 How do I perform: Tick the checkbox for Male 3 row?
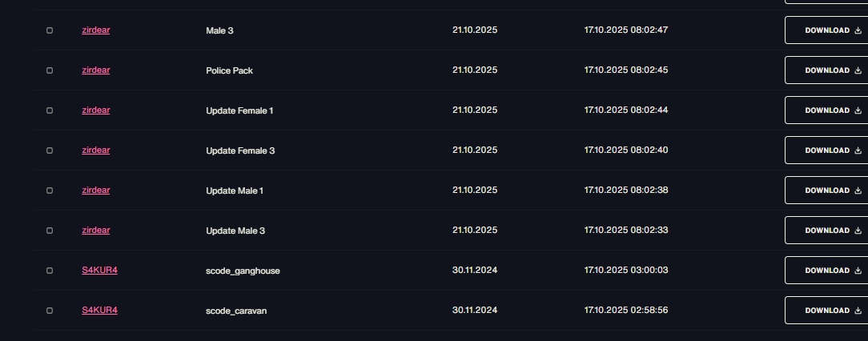pos(50,30)
